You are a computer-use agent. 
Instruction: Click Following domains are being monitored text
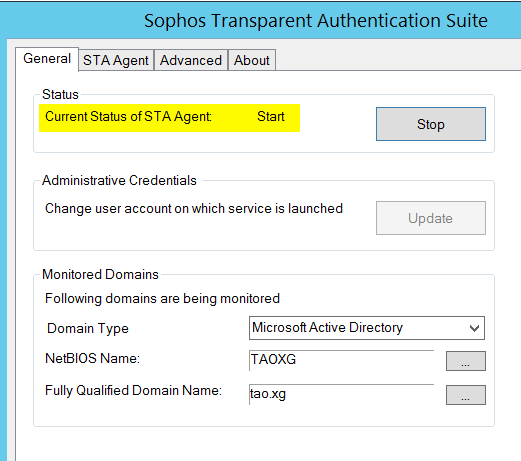coord(162,298)
